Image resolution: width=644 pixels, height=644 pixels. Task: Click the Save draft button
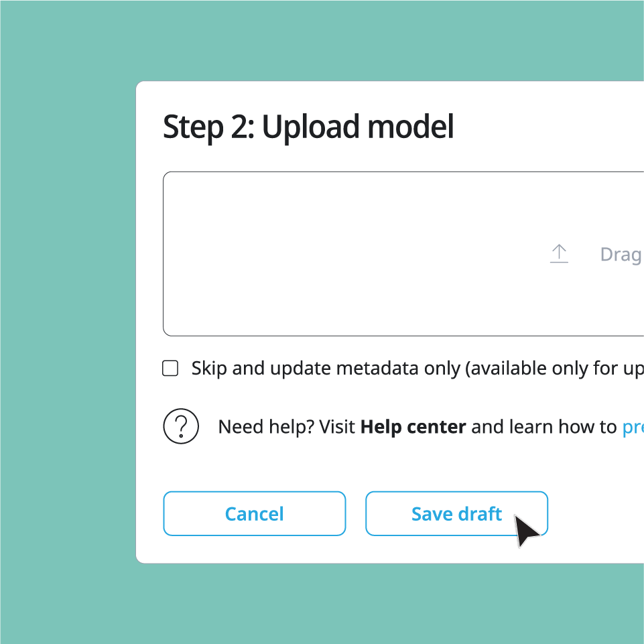tap(456, 514)
